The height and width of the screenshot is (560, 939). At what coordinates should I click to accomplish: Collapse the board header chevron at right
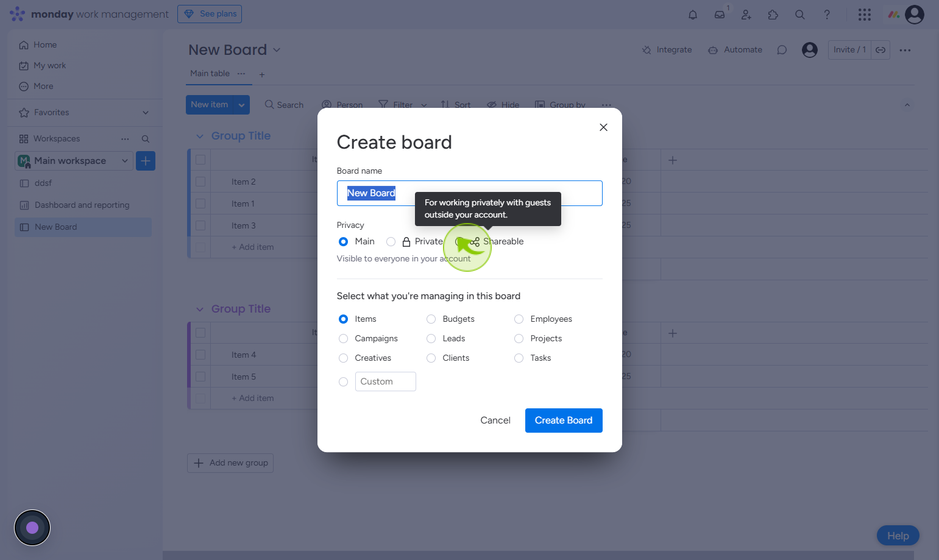tap(907, 105)
